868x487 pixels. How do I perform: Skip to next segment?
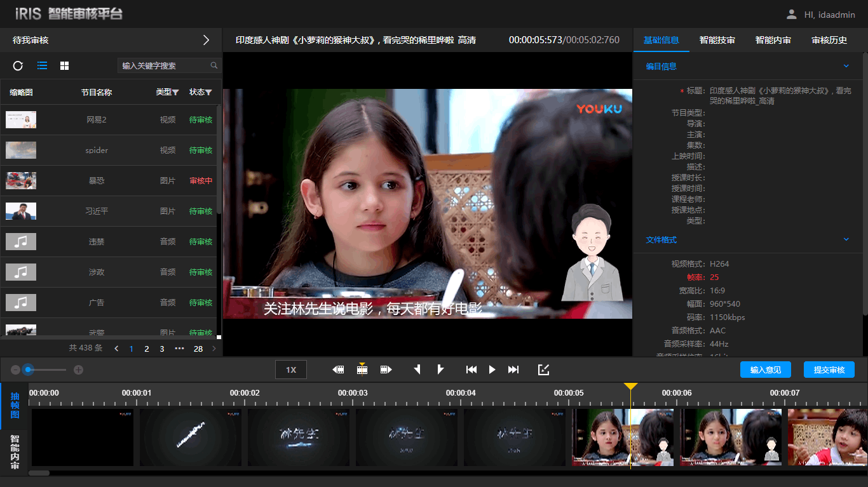pos(513,370)
